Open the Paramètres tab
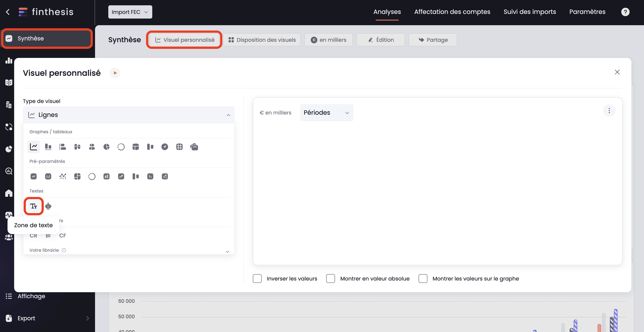This screenshot has width=644, height=332. click(587, 12)
